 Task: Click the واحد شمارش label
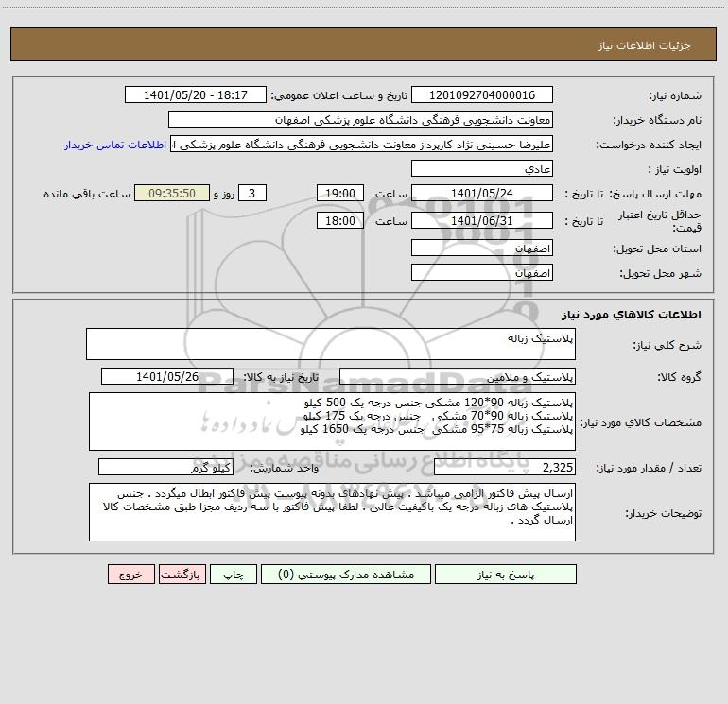coord(285,469)
